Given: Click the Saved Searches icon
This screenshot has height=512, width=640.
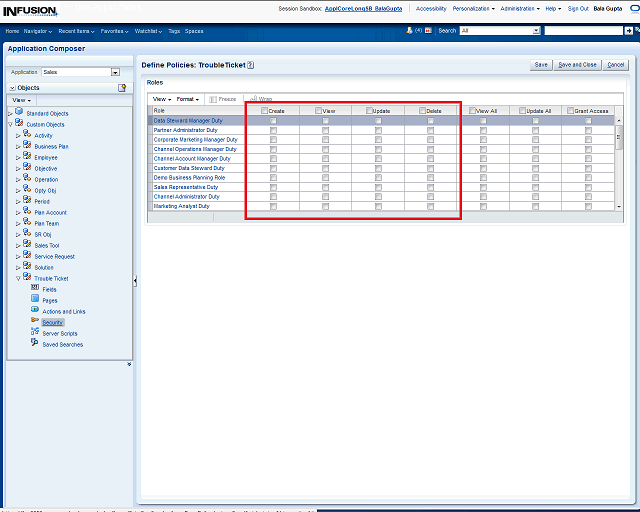Looking at the screenshot, I should pos(35,344).
